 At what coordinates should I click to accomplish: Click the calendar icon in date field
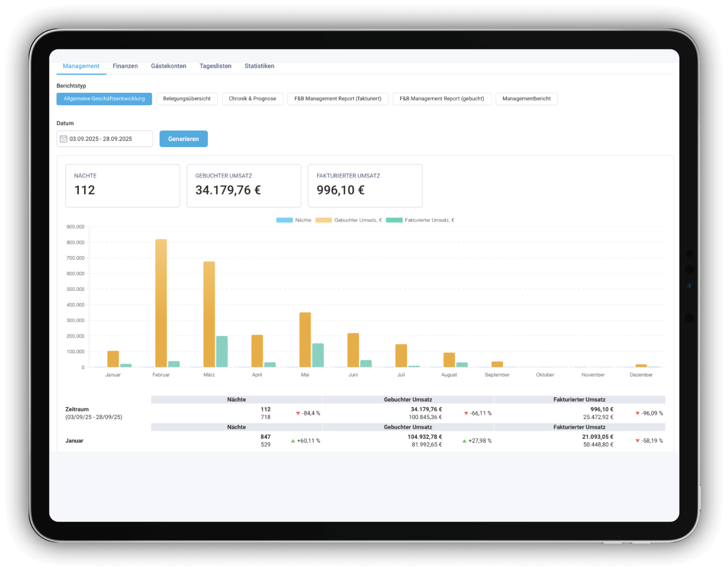click(64, 139)
